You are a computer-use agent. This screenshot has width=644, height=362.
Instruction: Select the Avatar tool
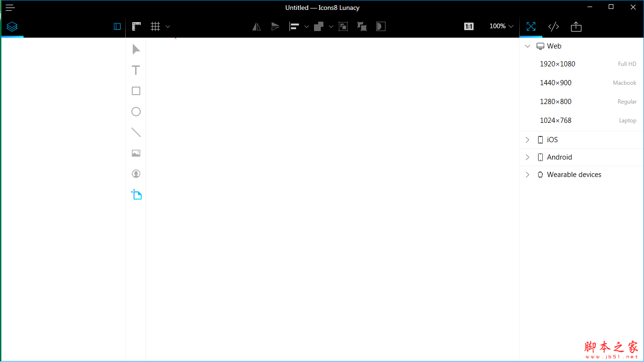coord(136,174)
